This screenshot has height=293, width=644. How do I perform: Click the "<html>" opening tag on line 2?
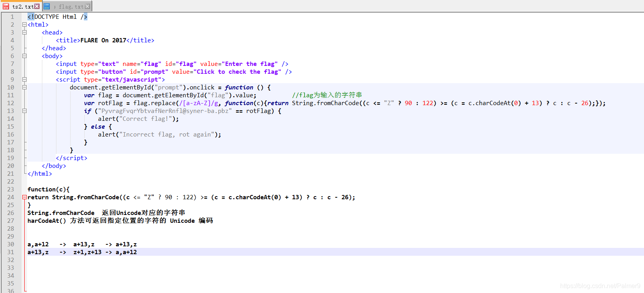(x=38, y=25)
